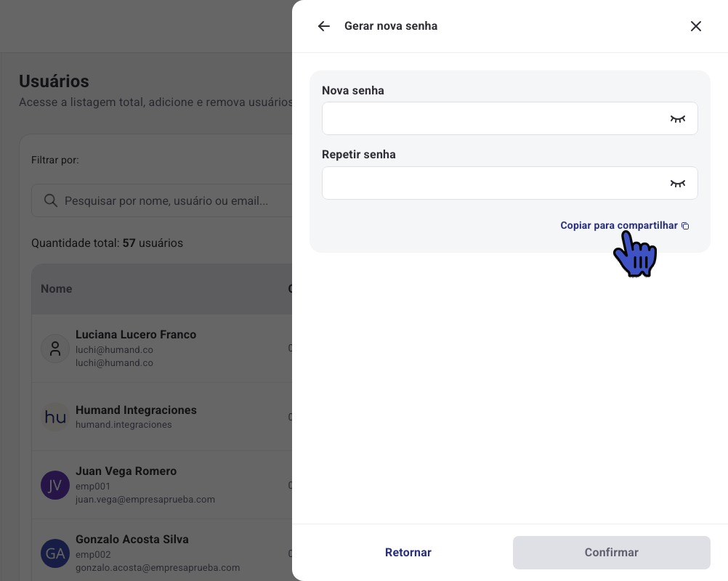Click the Nome column header
Screen dimensions: 728x581
pos(56,288)
